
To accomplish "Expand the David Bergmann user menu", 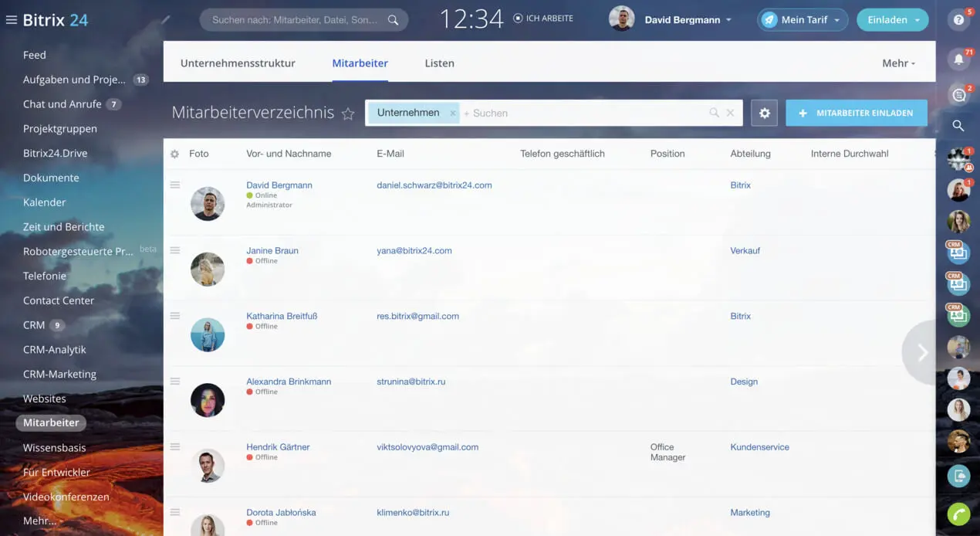I will point(688,20).
